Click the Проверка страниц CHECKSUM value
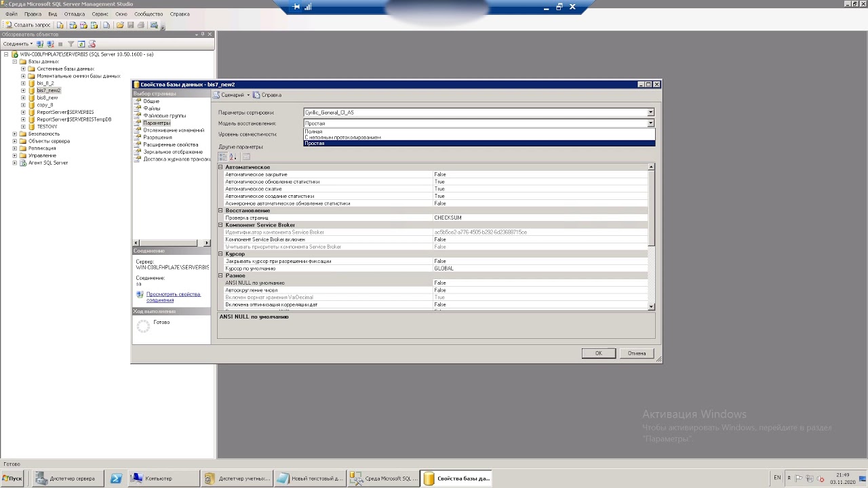The image size is (868, 488). [540, 218]
